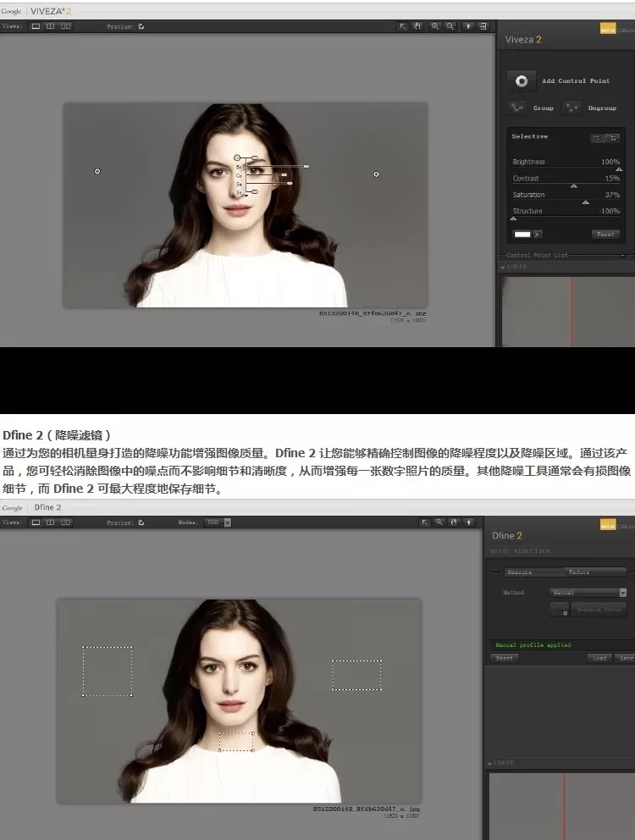Select single image view in Viveza toolbar
The image size is (635, 840).
click(x=36, y=25)
